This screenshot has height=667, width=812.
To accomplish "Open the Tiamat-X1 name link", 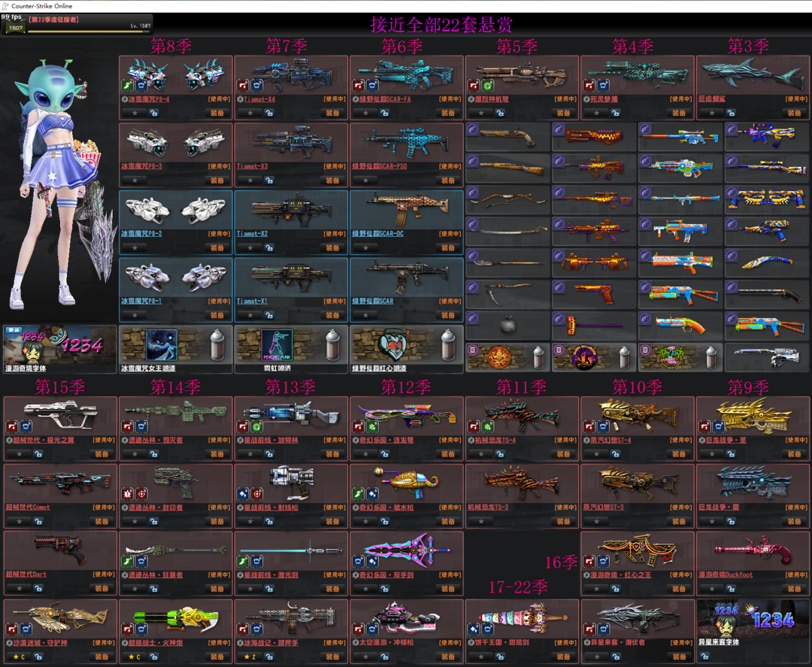I will 252,301.
